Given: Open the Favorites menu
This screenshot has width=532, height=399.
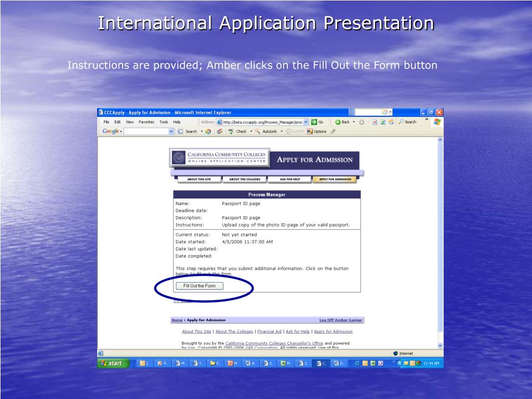Looking at the screenshot, I should pyautogui.click(x=146, y=122).
